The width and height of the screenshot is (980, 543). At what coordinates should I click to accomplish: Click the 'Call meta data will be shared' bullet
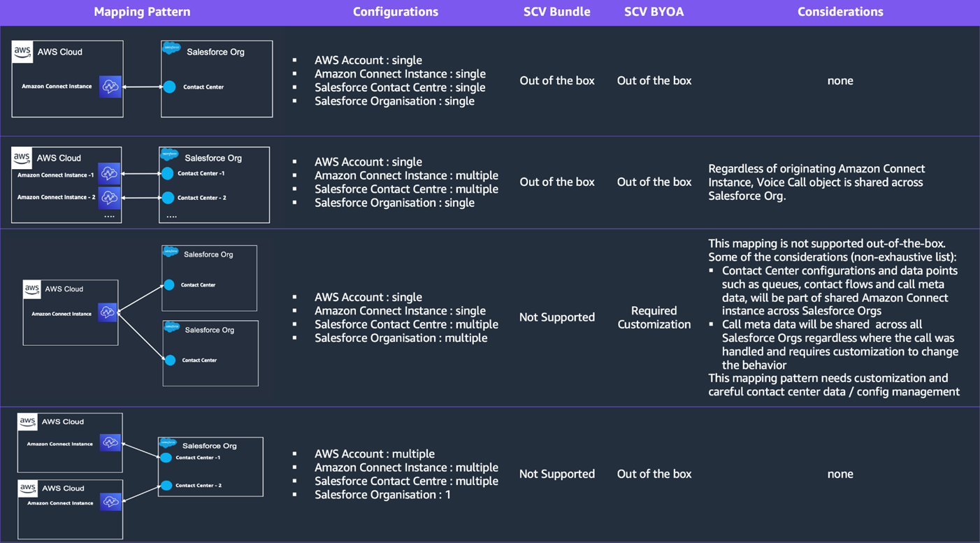pyautogui.click(x=840, y=345)
